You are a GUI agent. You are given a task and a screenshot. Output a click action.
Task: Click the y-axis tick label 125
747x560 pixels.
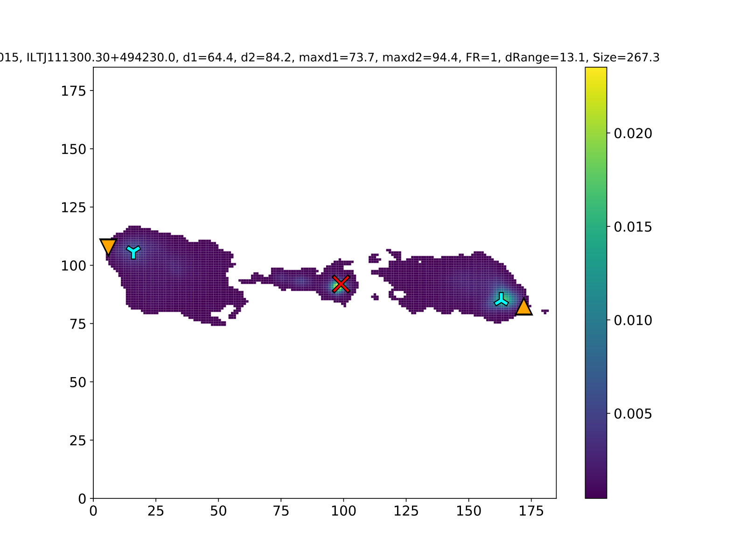point(74,207)
